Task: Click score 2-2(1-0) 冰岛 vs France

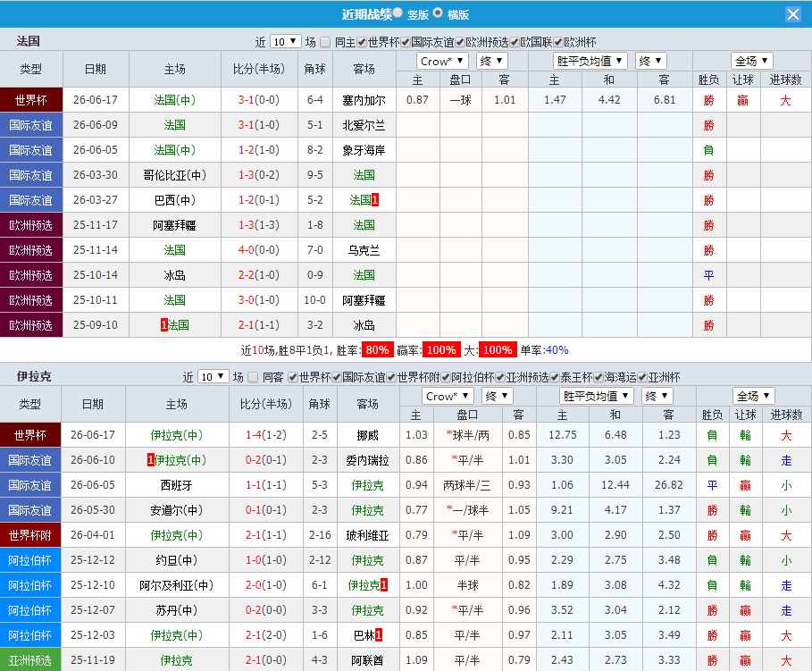Action: 259,275
